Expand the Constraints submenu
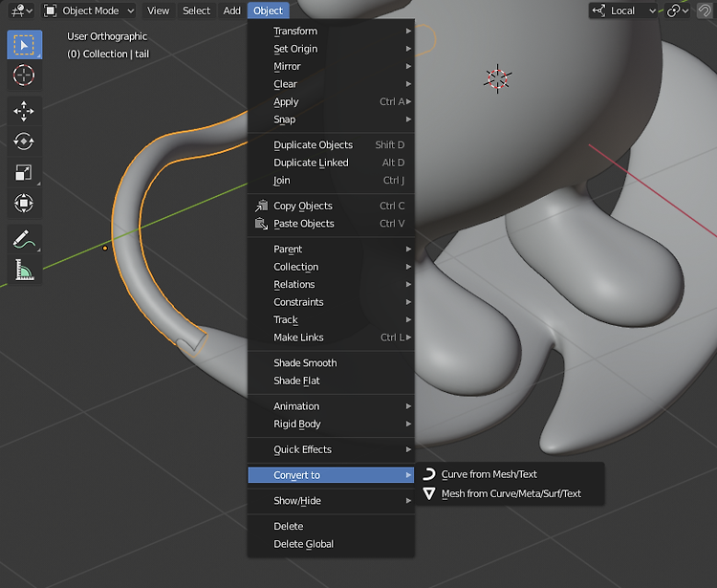The height and width of the screenshot is (588, 717). (x=331, y=302)
